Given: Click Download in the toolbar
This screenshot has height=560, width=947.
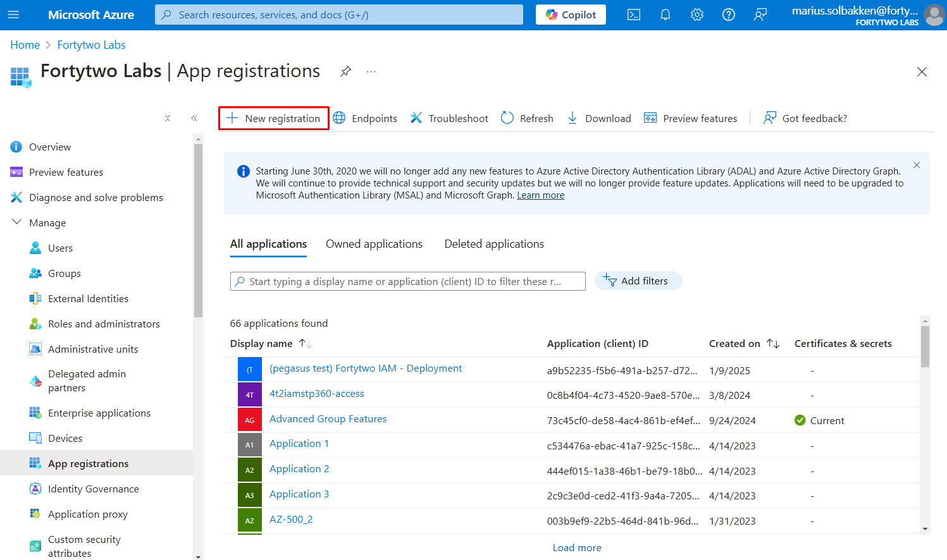Looking at the screenshot, I should [x=598, y=118].
